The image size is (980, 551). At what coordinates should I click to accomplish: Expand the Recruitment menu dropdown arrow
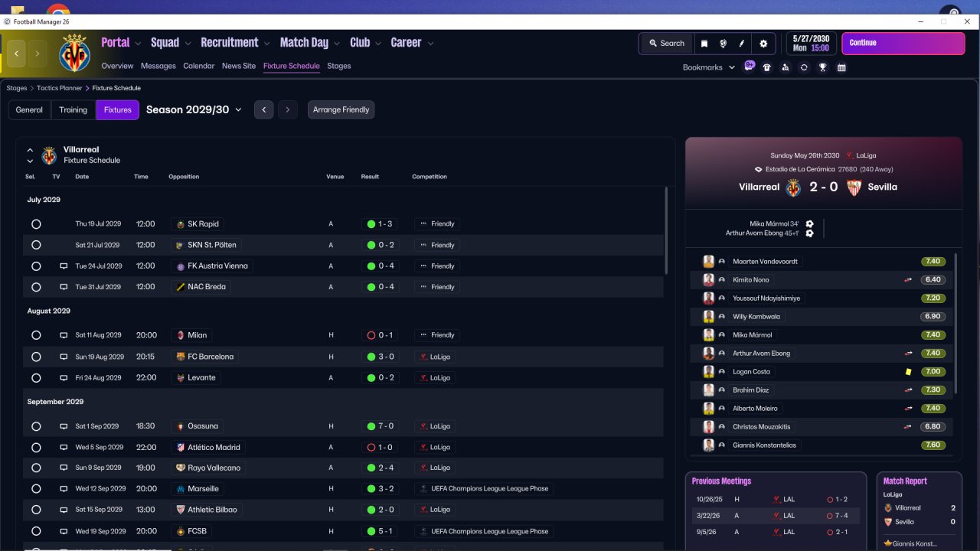[266, 44]
